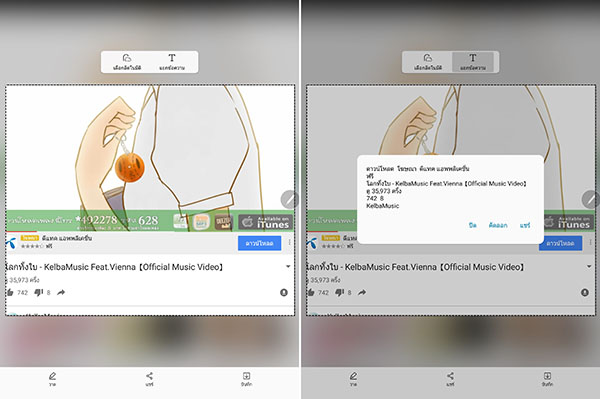Click thumbs-down dislike icon in right screenshot
The width and height of the screenshot is (600, 399).
[339, 293]
